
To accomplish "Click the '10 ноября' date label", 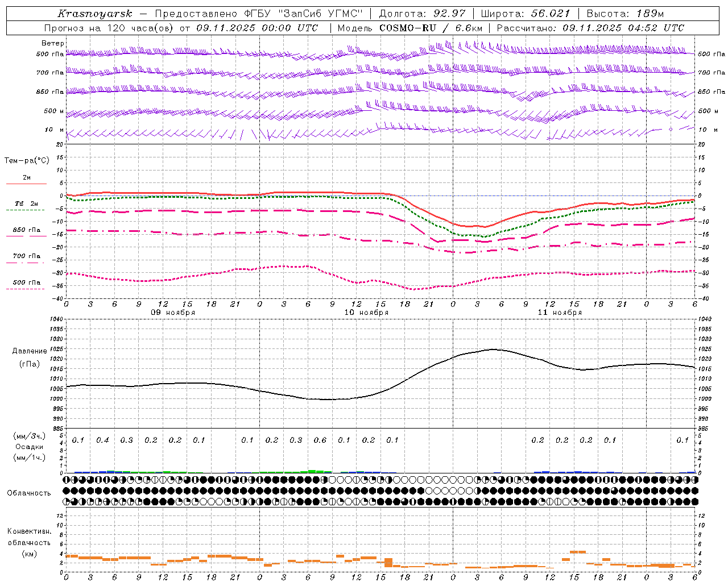I will (366, 313).
